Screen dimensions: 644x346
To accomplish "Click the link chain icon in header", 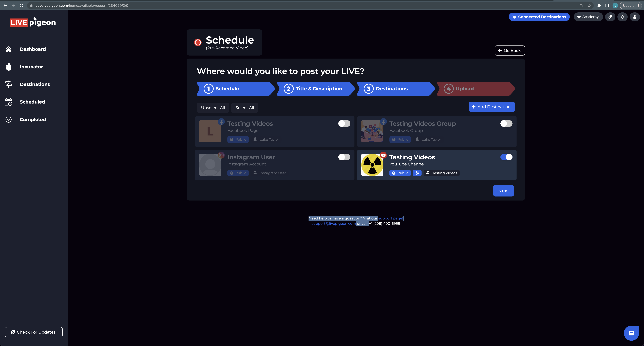I will click(610, 17).
